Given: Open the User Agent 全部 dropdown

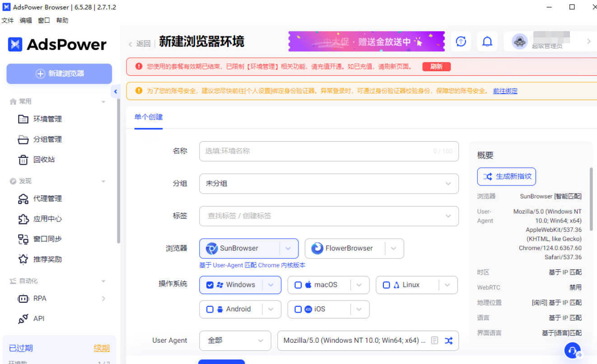Looking at the screenshot, I should (235, 341).
